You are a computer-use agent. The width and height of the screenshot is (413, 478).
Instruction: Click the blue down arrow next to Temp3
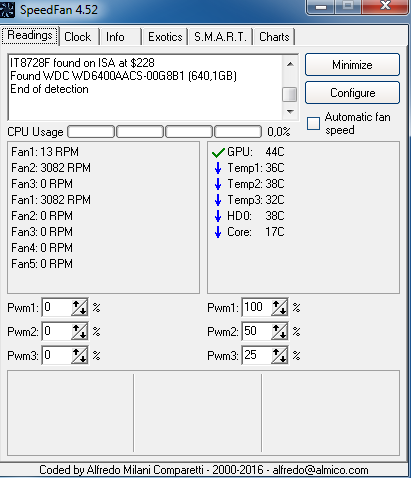(x=218, y=200)
